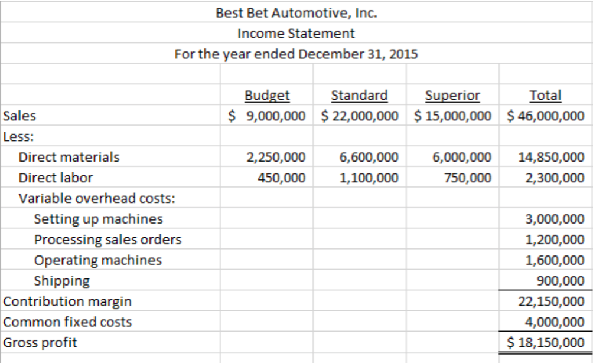593x364 pixels.
Task: Select Shipping total 900,000
Action: (561, 281)
